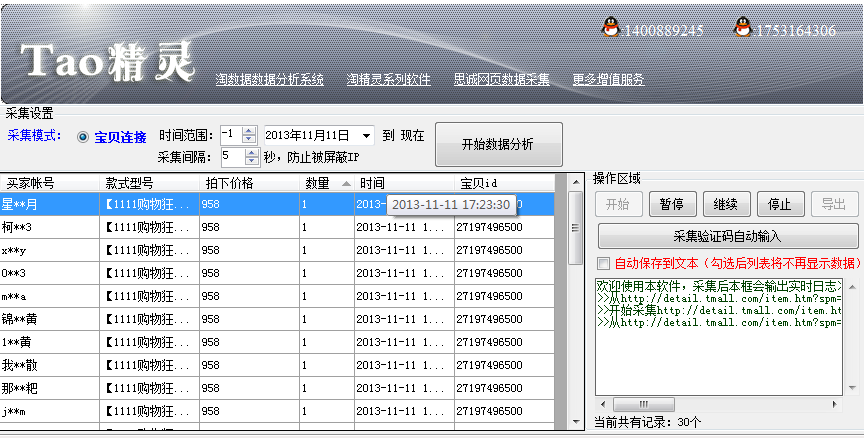Open the date picker dropdown arrow
Screen dimensions: 864x438
pyautogui.click(x=366, y=136)
